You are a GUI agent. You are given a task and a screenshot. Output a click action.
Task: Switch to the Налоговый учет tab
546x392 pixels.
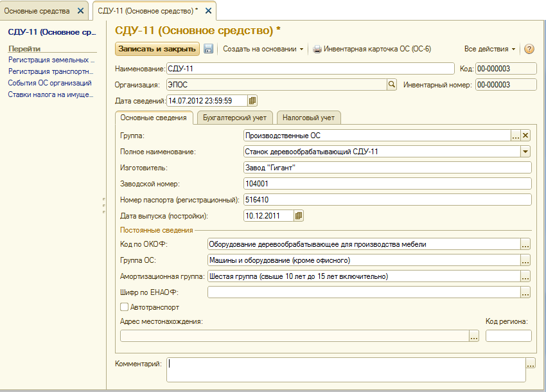point(309,118)
